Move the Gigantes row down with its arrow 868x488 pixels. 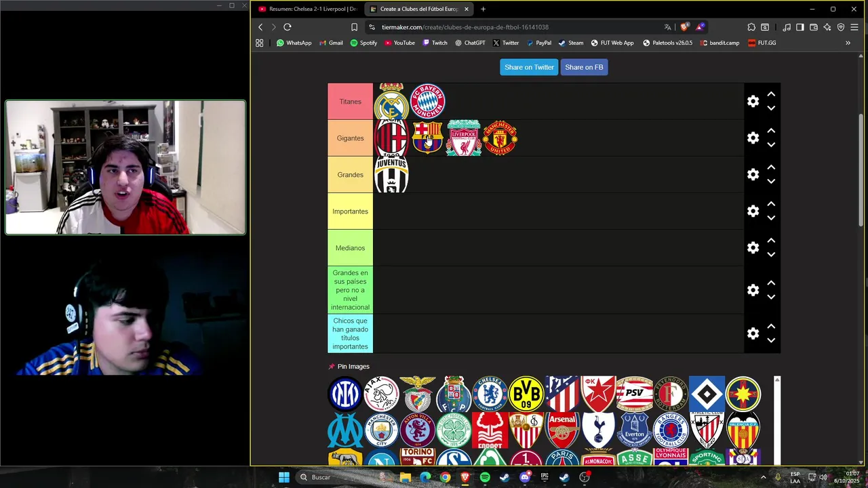[771, 145]
